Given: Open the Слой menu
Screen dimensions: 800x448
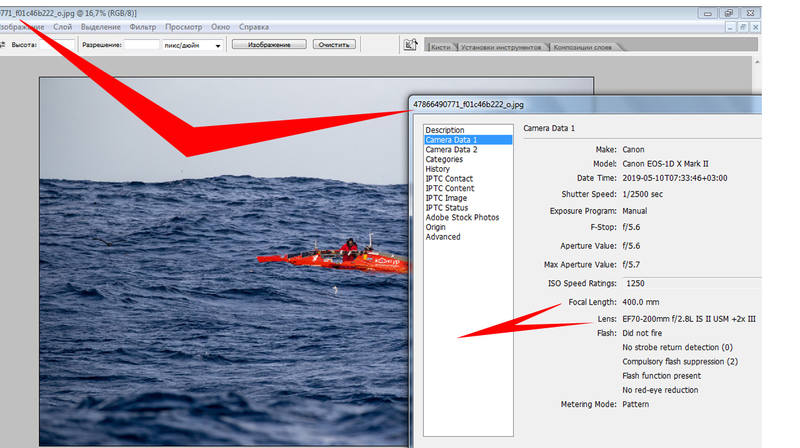Looking at the screenshot, I should (62, 27).
